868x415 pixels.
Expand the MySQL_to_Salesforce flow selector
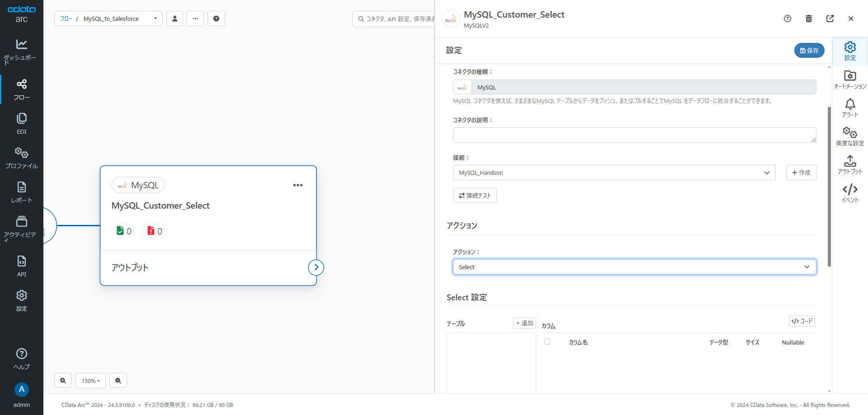pyautogui.click(x=155, y=19)
